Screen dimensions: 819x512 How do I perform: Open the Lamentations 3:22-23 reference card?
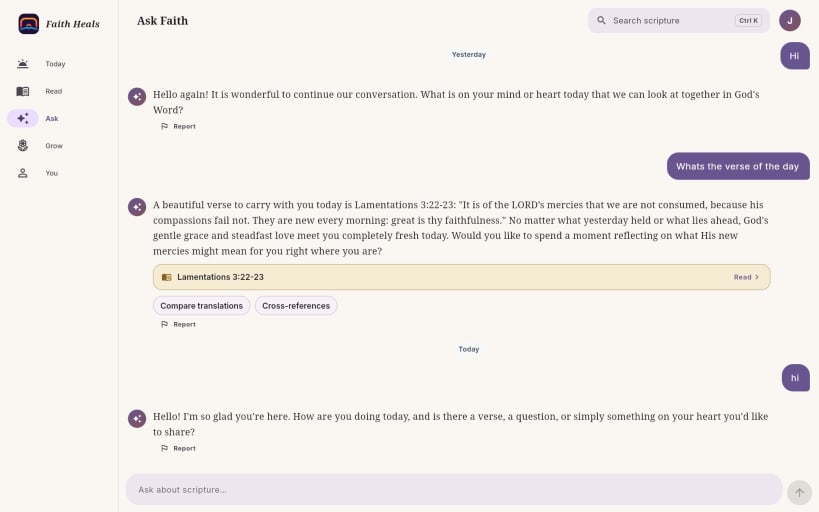point(462,277)
